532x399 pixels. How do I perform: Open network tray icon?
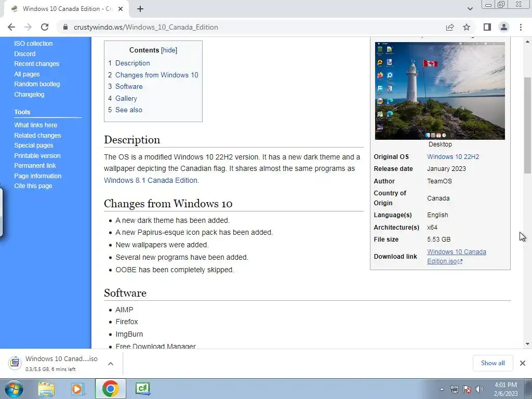tap(454, 389)
